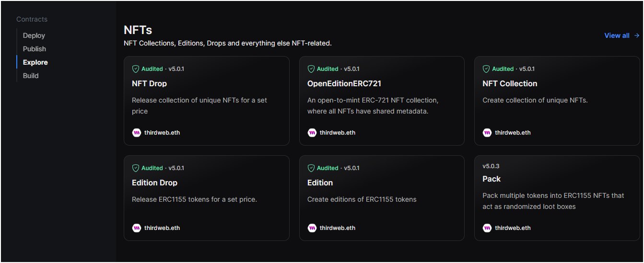Open the Deploy section in sidebar
Screen dimensions: 644x263
tap(34, 35)
